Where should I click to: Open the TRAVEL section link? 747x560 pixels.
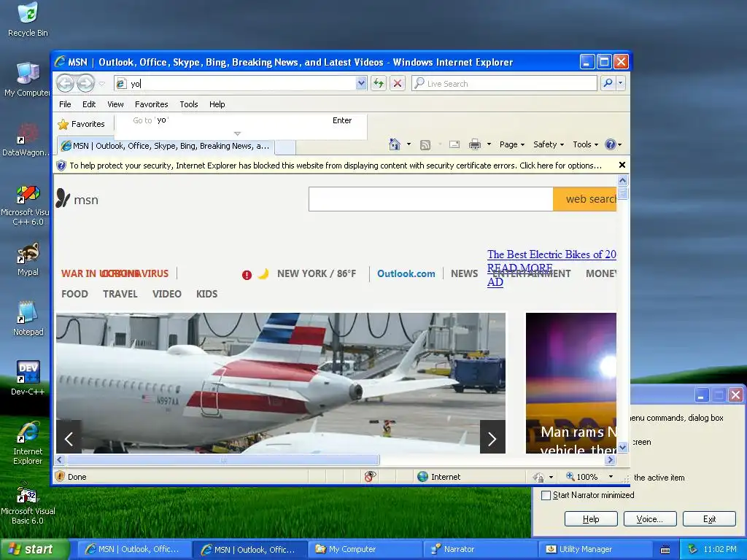coord(120,295)
